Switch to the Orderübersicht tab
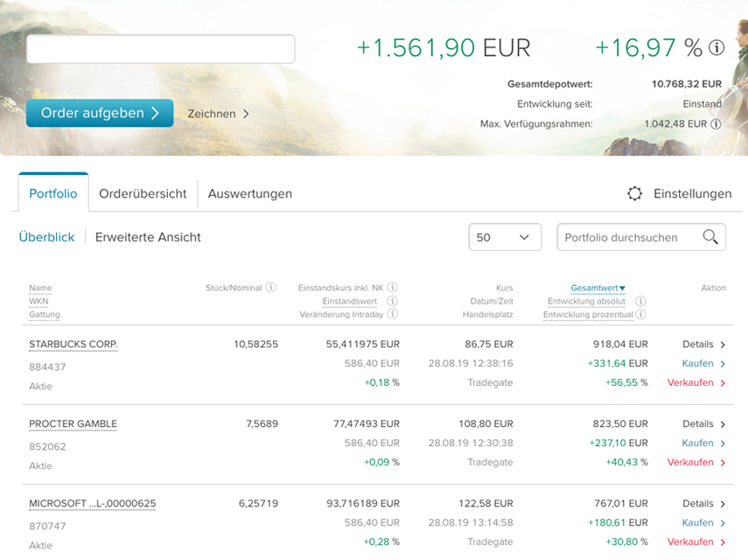 click(143, 193)
